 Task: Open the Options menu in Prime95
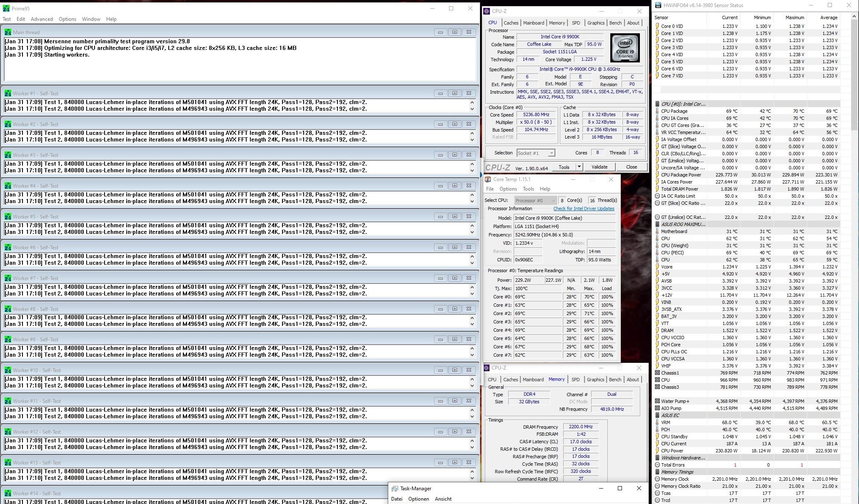point(67,19)
